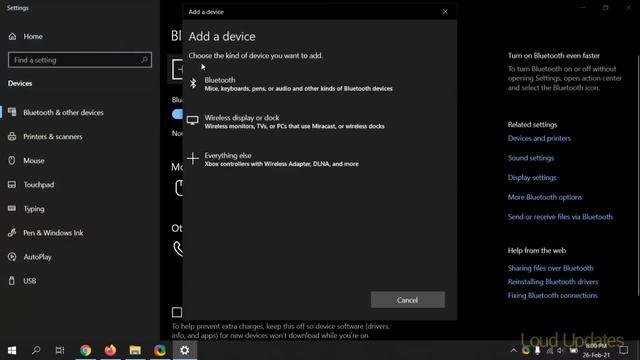The width and height of the screenshot is (640, 360).
Task: Click the Everything else plus icon
Action: [x=193, y=158]
